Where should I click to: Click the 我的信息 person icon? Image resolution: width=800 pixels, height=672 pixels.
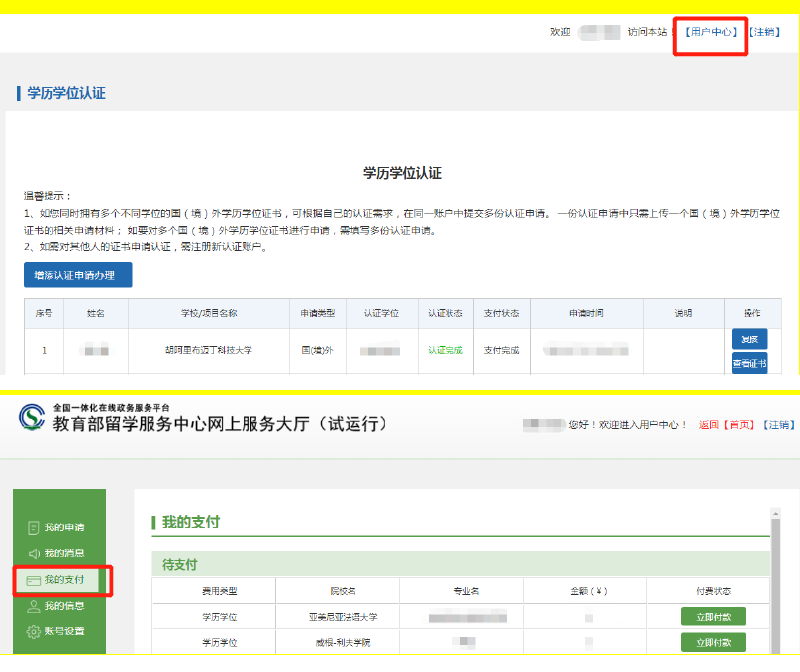tap(33, 606)
